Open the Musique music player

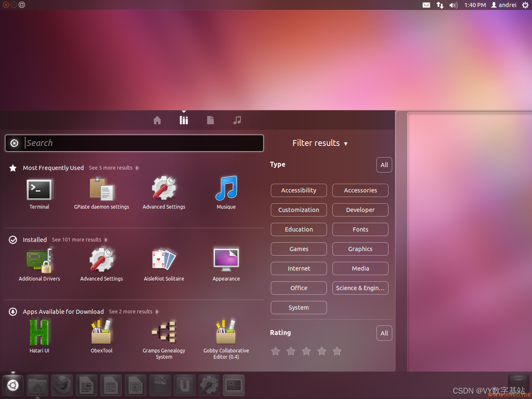point(226,190)
